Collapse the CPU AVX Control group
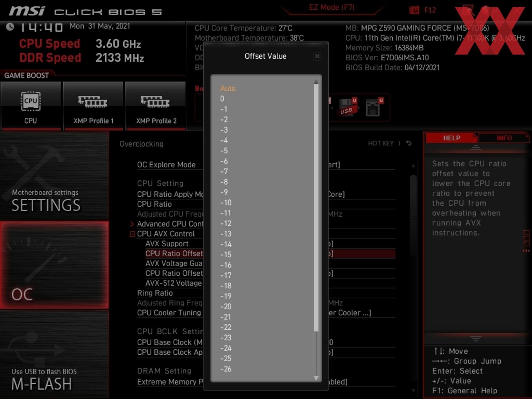Image resolution: width=532 pixels, height=399 pixels. pyautogui.click(x=132, y=234)
